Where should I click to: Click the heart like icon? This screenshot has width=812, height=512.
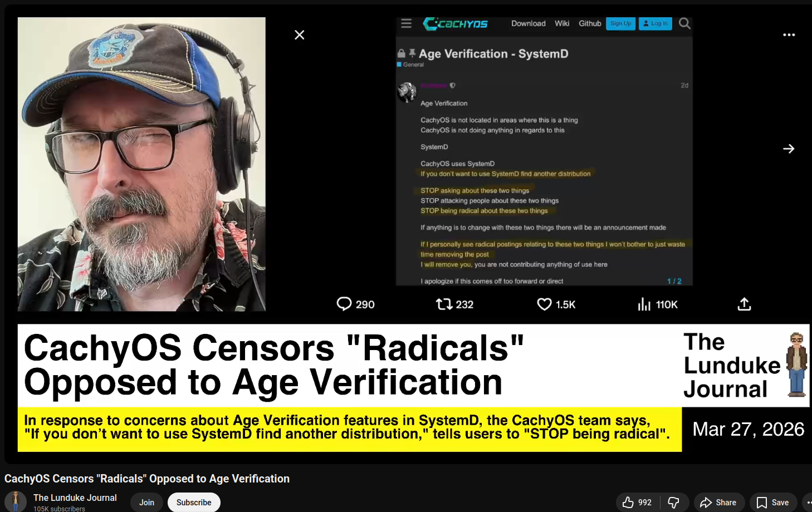[x=544, y=304]
